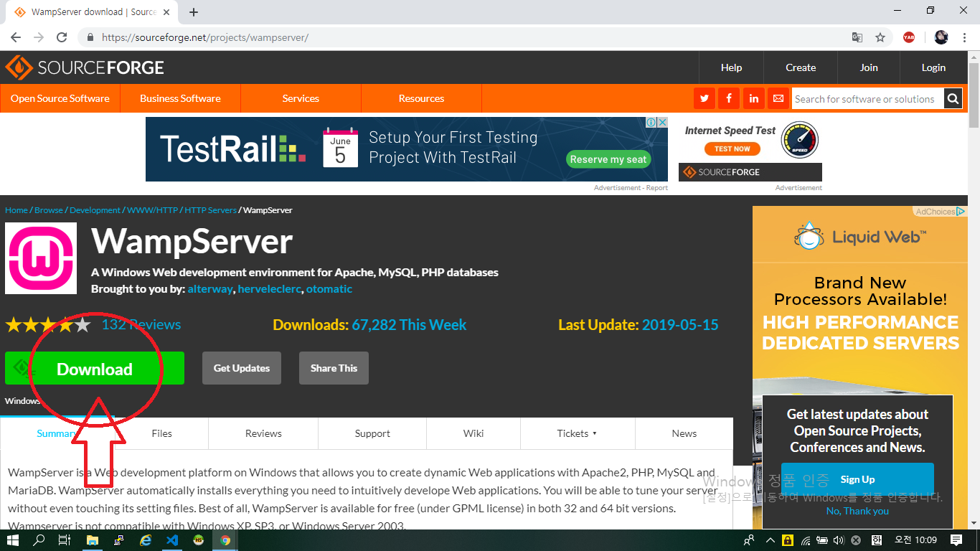Switch to the News tab
This screenshot has height=551, width=980.
684,433
